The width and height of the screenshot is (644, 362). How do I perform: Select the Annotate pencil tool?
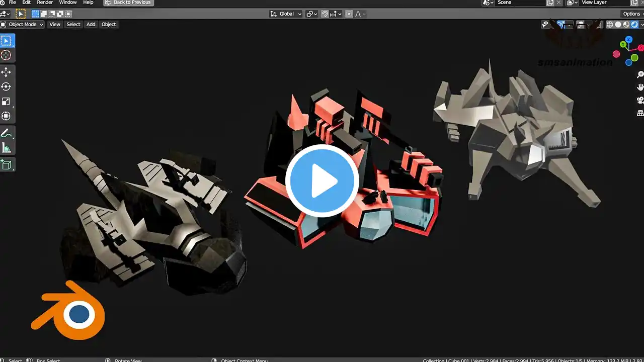(7, 133)
